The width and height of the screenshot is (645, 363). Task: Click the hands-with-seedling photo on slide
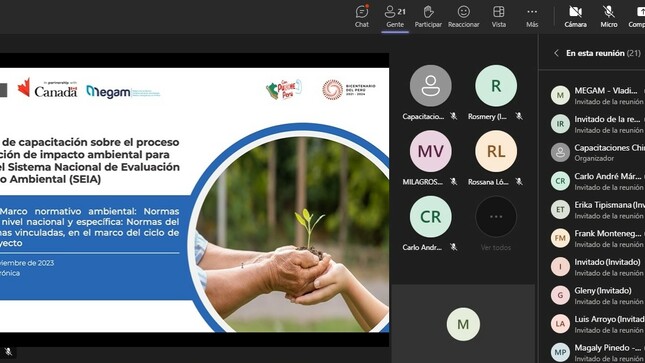tap(291, 233)
